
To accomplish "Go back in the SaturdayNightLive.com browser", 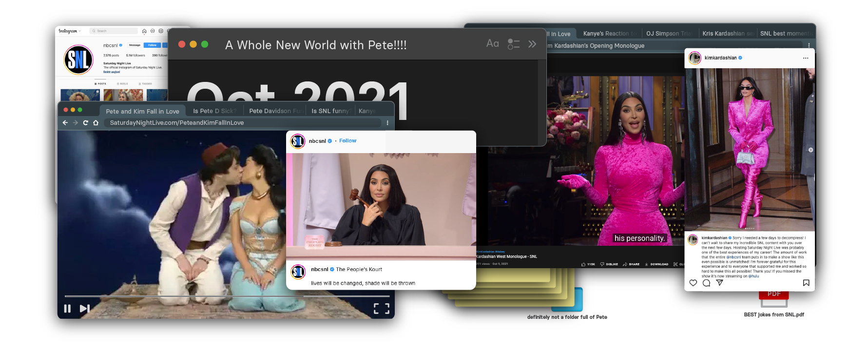I will tap(65, 123).
